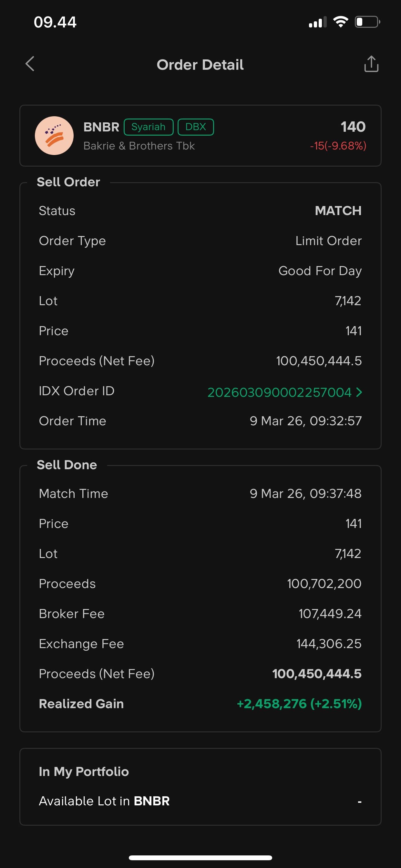The image size is (401, 868).
Task: Tap the DBX badge
Action: (195, 127)
